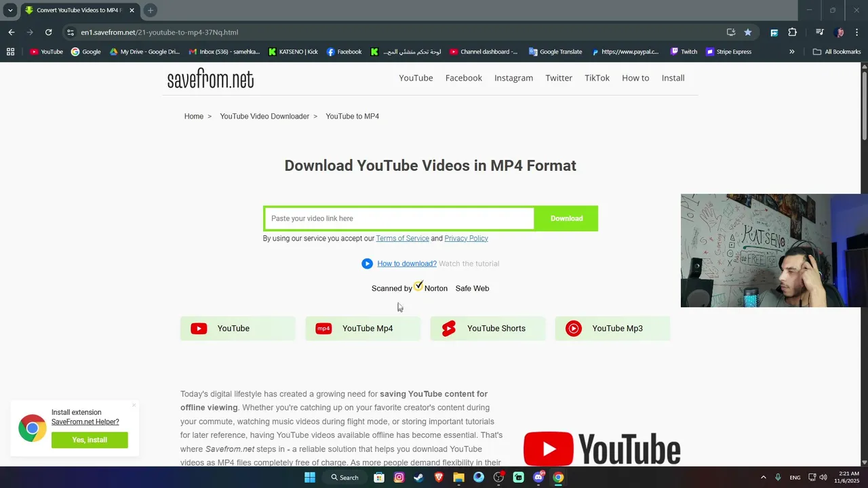Open the KATSENO Kick bookmark
Viewport: 868px width, 488px height.
point(293,52)
